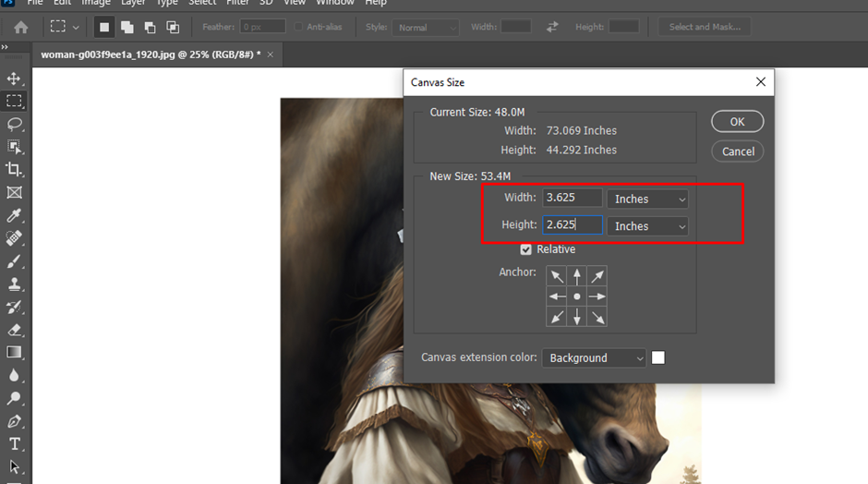868x484 pixels.
Task: Select the Blur tool
Action: (x=14, y=375)
